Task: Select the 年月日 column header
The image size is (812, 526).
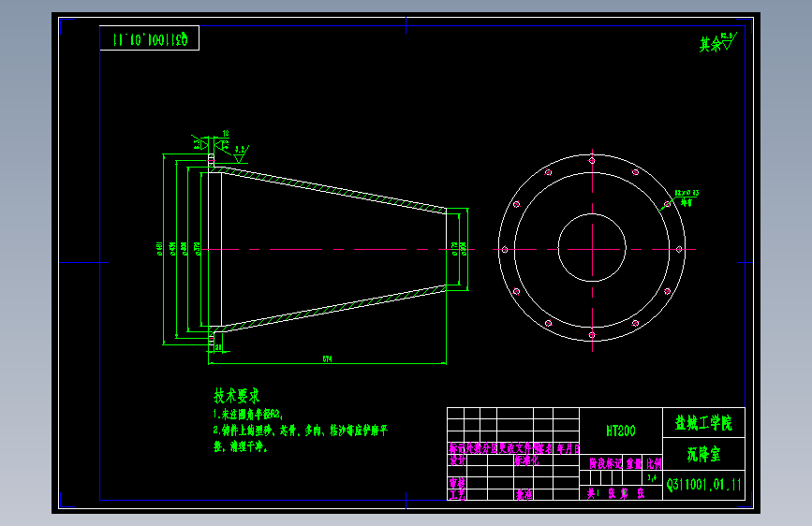Action: [x=568, y=449]
